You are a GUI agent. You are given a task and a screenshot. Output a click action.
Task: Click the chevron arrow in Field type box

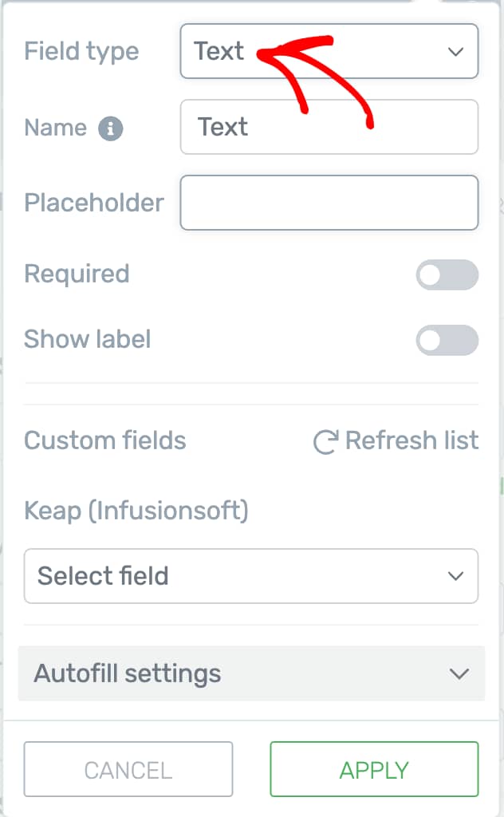(455, 52)
